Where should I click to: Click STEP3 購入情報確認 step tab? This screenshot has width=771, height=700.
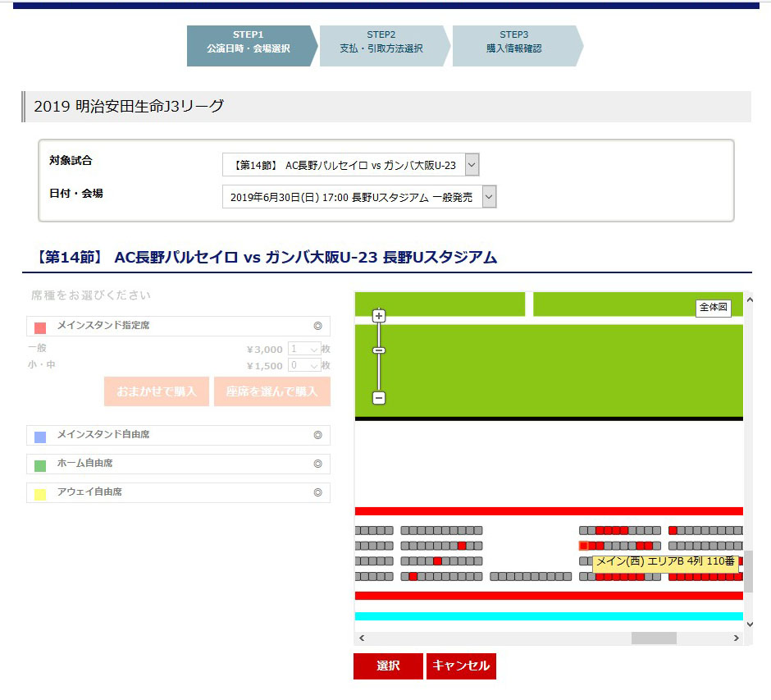click(x=518, y=46)
